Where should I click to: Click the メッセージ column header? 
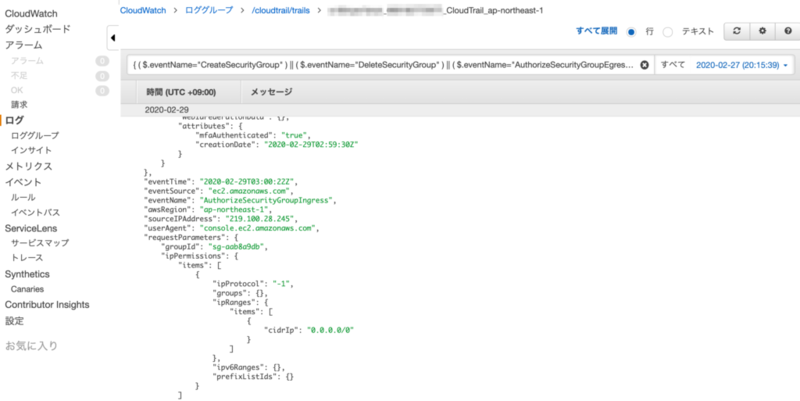[271, 92]
